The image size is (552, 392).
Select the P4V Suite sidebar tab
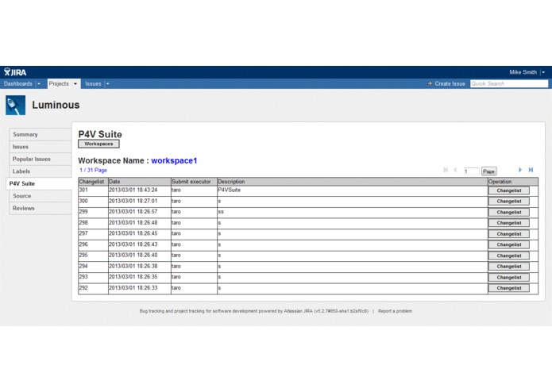click(x=39, y=183)
